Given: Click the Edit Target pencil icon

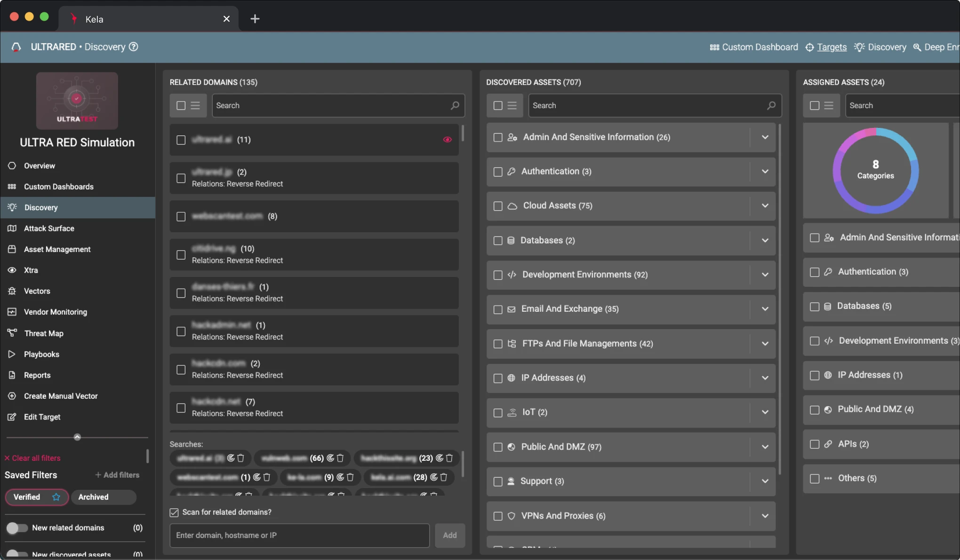Looking at the screenshot, I should pyautogui.click(x=12, y=417).
